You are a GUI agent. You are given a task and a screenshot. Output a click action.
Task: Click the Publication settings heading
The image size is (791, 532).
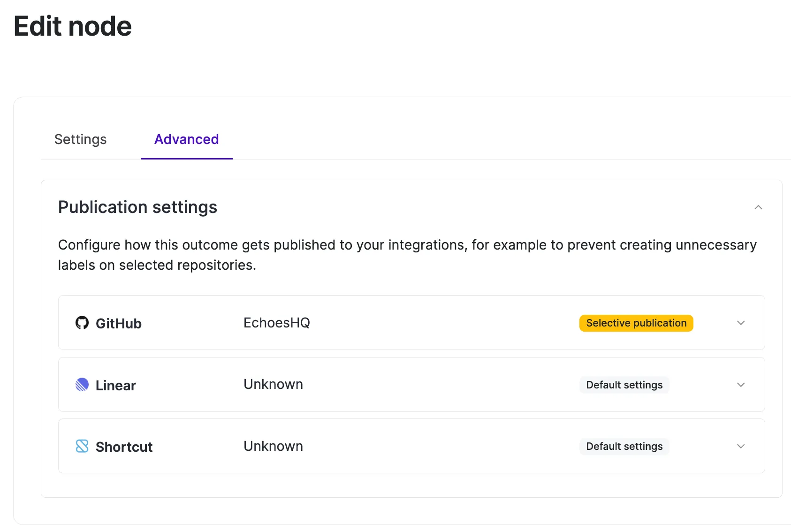[137, 207]
